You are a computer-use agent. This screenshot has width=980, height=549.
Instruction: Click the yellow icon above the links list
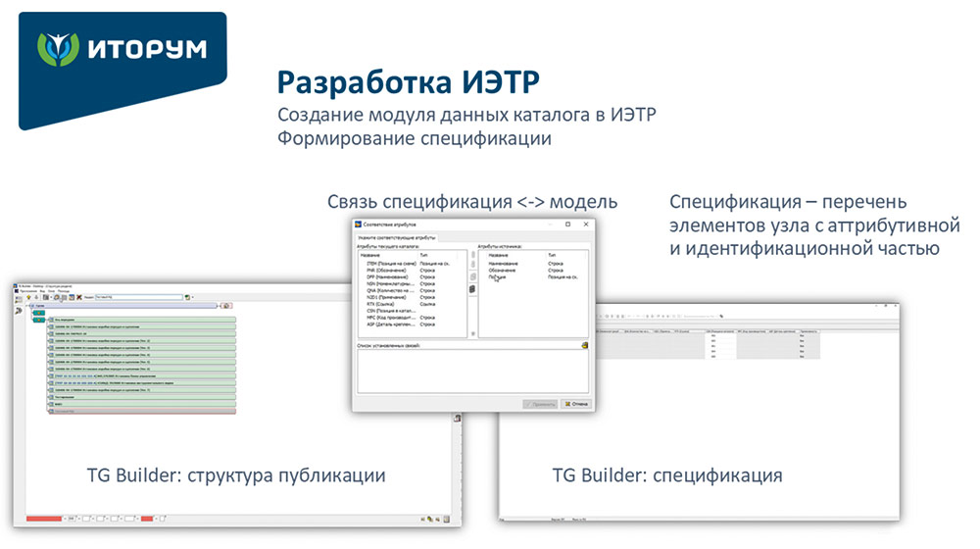coord(584,345)
